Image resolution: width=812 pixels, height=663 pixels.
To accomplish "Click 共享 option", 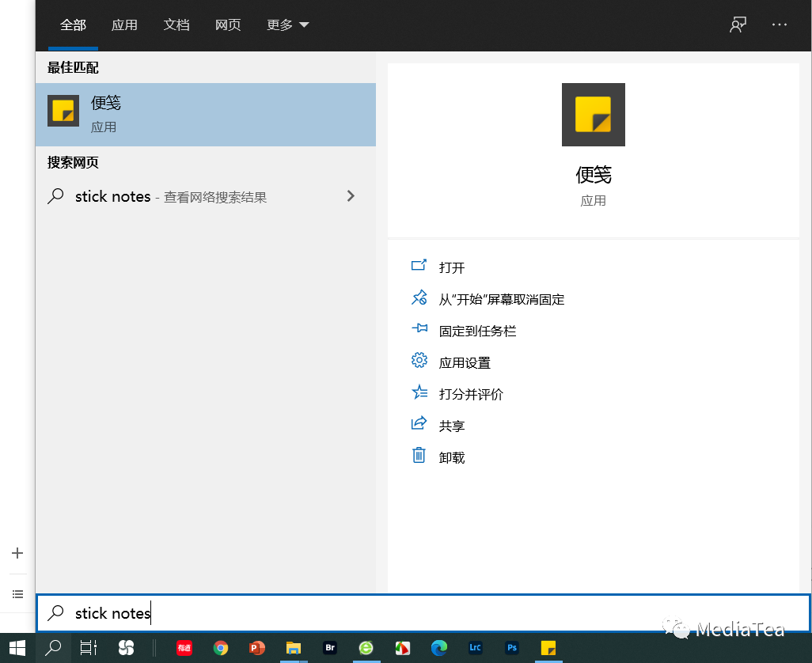I will coord(452,426).
